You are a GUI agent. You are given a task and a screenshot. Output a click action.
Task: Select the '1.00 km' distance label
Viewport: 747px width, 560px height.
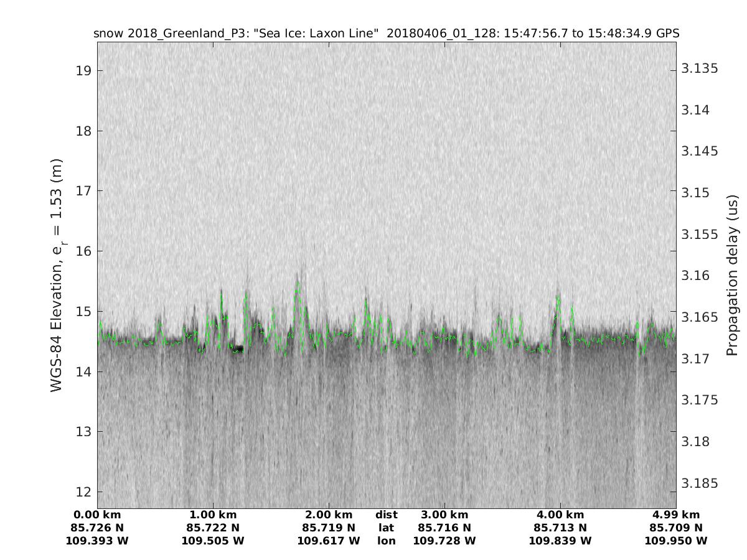(213, 515)
